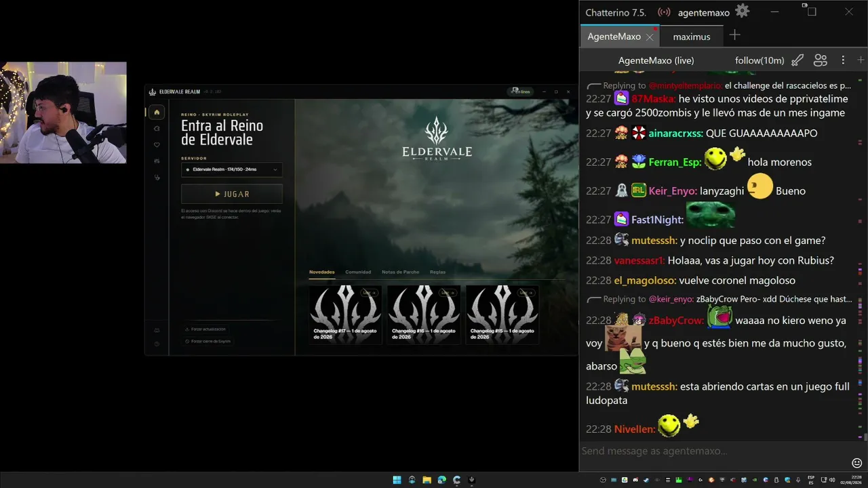Expand the Eldervale Realm server dropdown
This screenshot has width=868, height=488.
coord(232,169)
